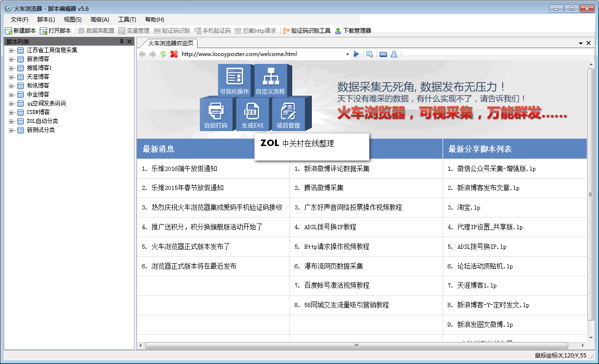Image resolution: width=599 pixels, height=364 pixels.
Task: Click the 生成EXE cube icon
Action: pyautogui.click(x=253, y=114)
